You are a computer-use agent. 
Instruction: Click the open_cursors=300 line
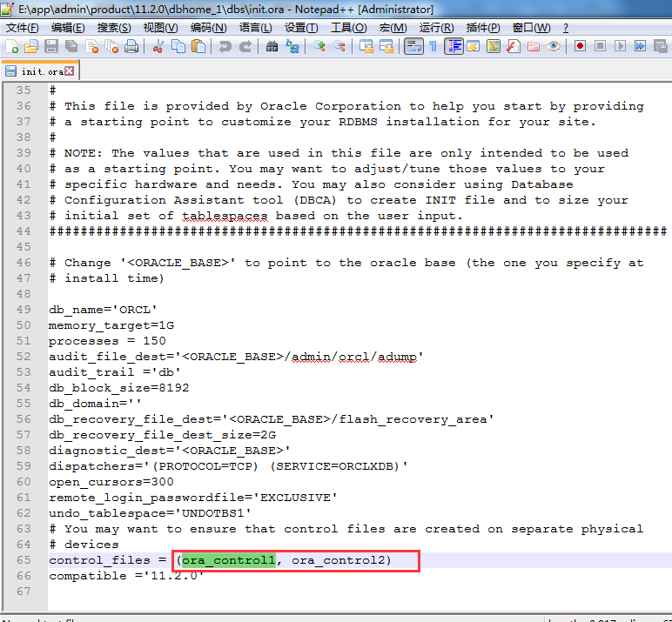point(111,482)
